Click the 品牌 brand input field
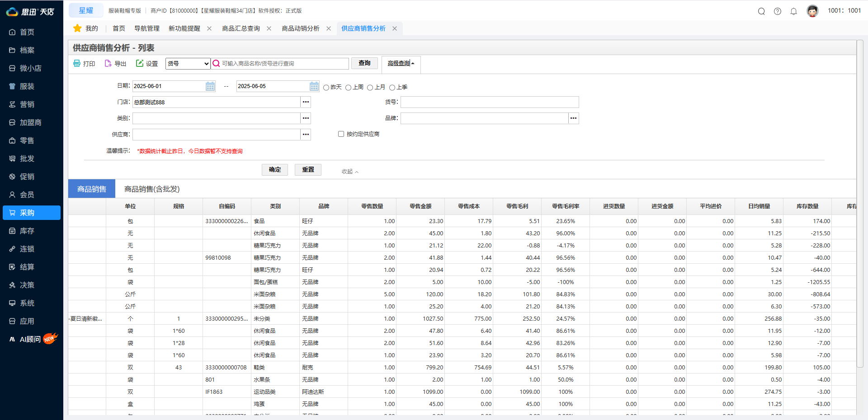 484,118
